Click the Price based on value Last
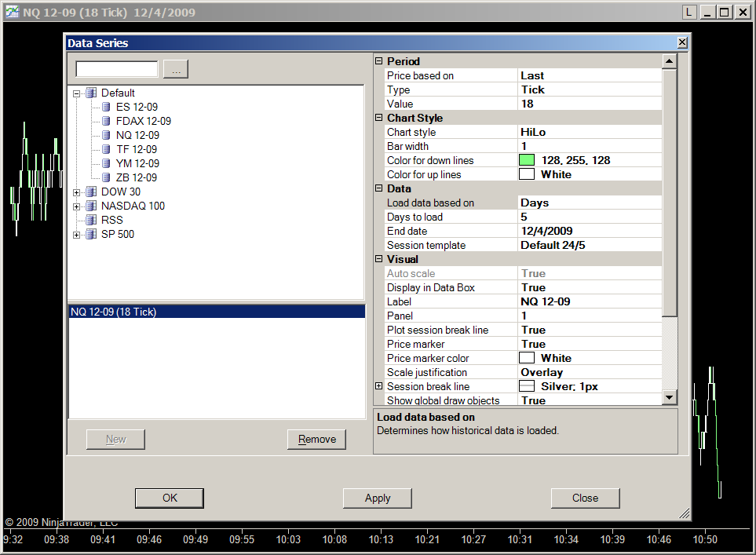Screen dimensions: 756x555 (590, 75)
